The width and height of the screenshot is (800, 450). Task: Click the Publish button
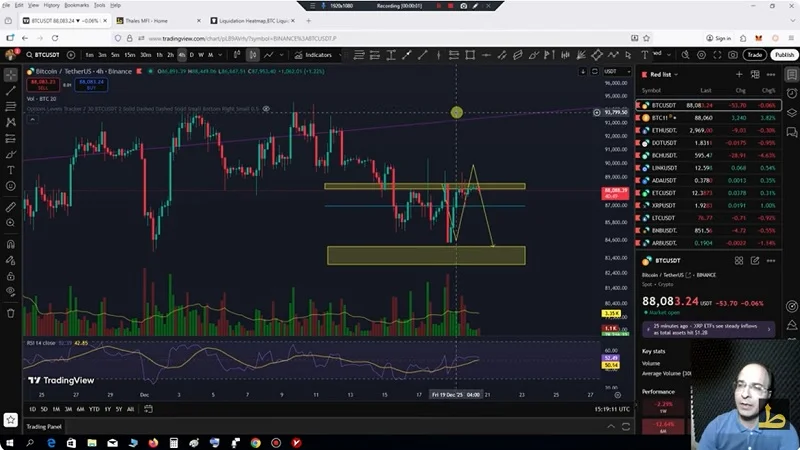783,55
